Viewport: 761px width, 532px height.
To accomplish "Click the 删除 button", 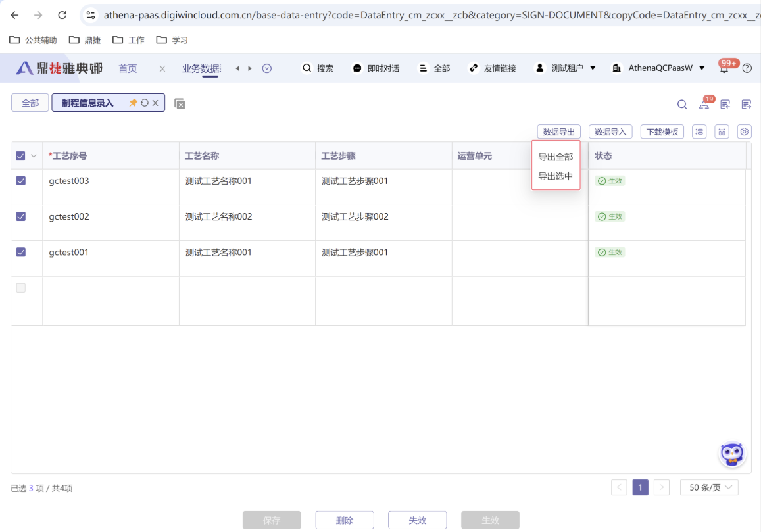I will (x=345, y=520).
